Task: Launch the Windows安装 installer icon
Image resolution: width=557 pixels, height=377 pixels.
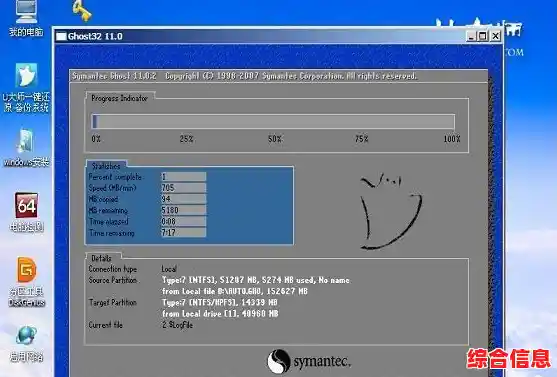Action: click(26, 148)
